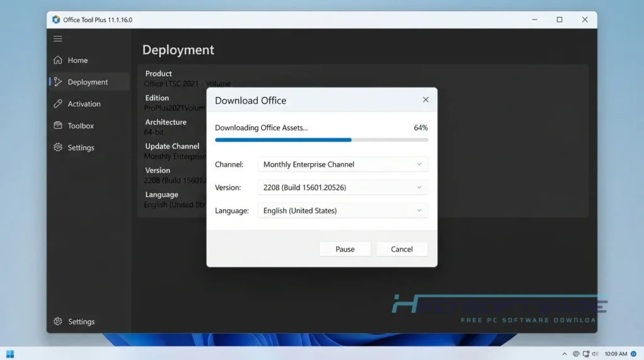The width and height of the screenshot is (644, 360).
Task: Click the 64% progress text
Action: tap(421, 128)
